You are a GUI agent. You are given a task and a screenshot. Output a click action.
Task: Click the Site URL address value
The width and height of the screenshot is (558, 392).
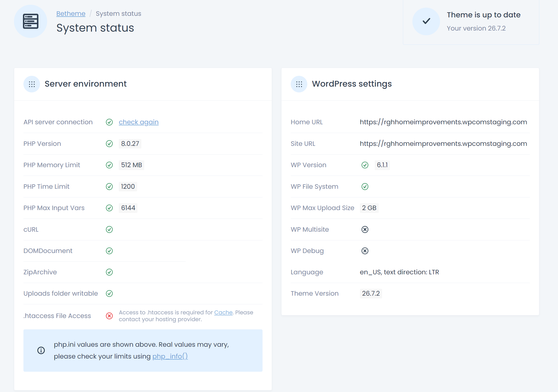443,144
